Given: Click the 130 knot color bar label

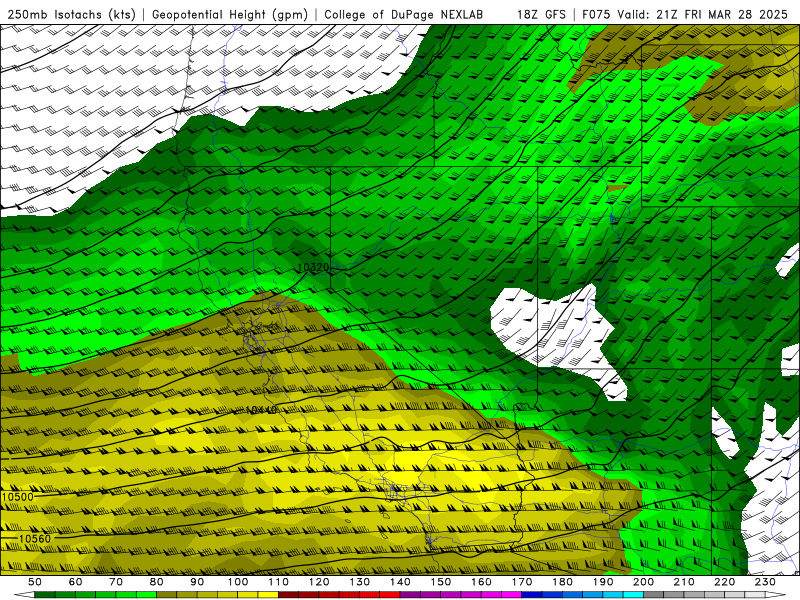Looking at the screenshot, I should click(360, 582).
